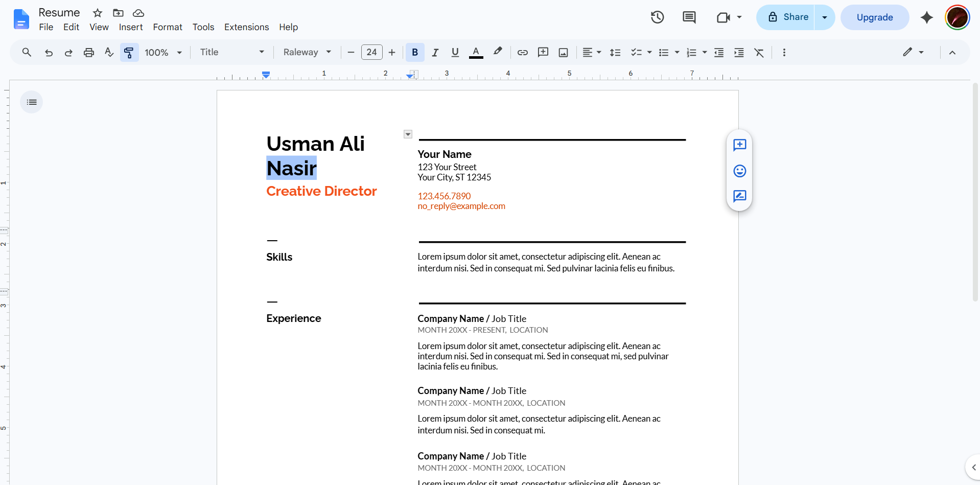Click the Share button
The height and width of the screenshot is (485, 980).
(x=785, y=17)
